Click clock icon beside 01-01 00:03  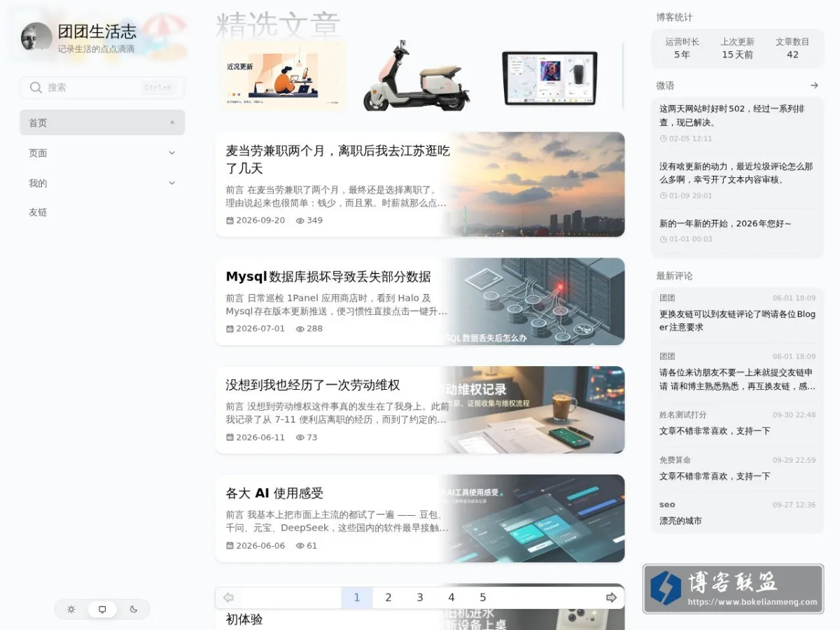click(x=663, y=239)
